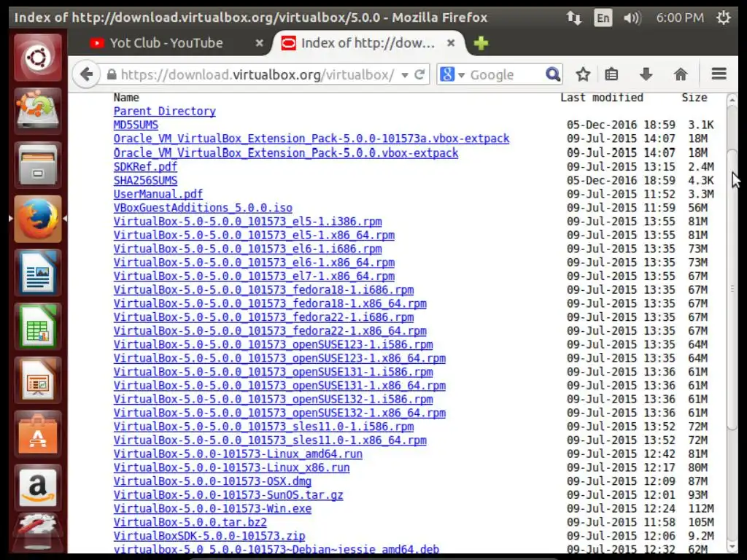Open the downloads arrow icon
Image resolution: width=747 pixels, height=560 pixels.
click(x=646, y=74)
